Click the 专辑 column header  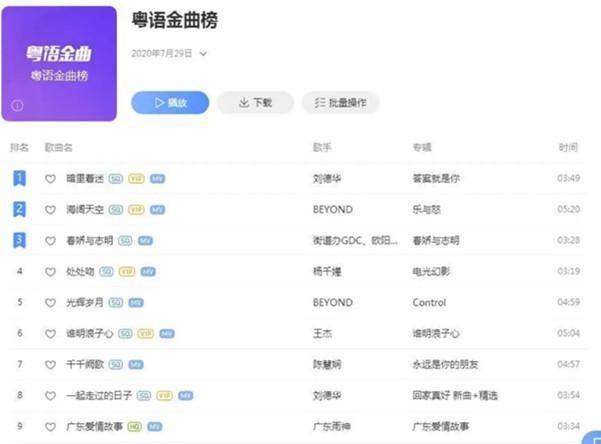(422, 147)
